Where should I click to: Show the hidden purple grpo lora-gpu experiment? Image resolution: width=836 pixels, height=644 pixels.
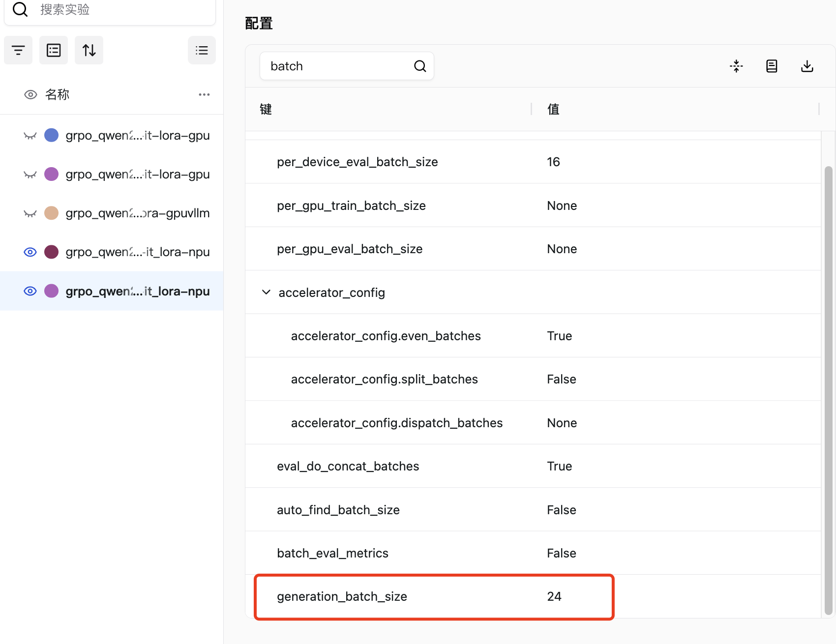(x=30, y=174)
